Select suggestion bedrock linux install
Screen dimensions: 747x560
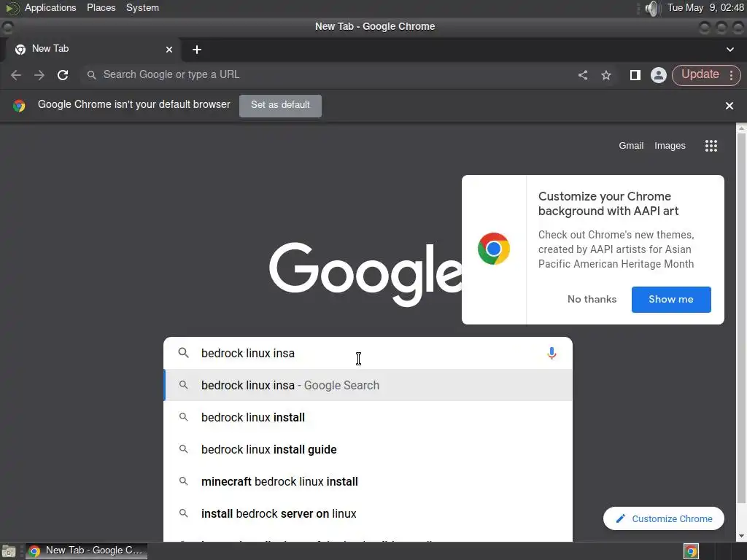(368, 418)
